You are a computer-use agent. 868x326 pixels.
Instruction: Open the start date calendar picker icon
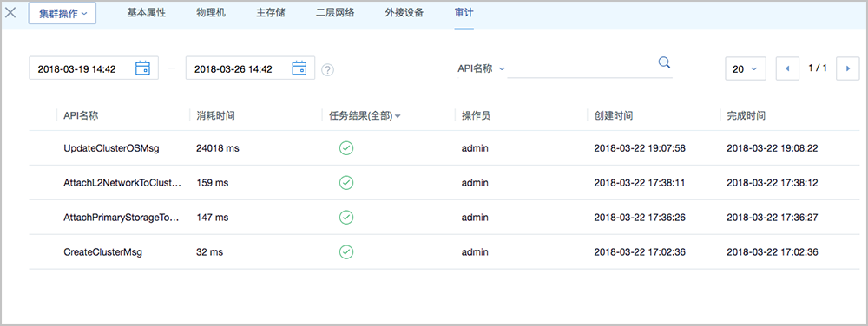point(143,68)
